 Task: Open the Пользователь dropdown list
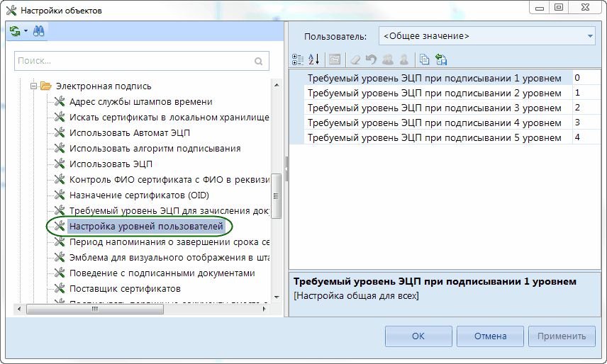[x=590, y=36]
